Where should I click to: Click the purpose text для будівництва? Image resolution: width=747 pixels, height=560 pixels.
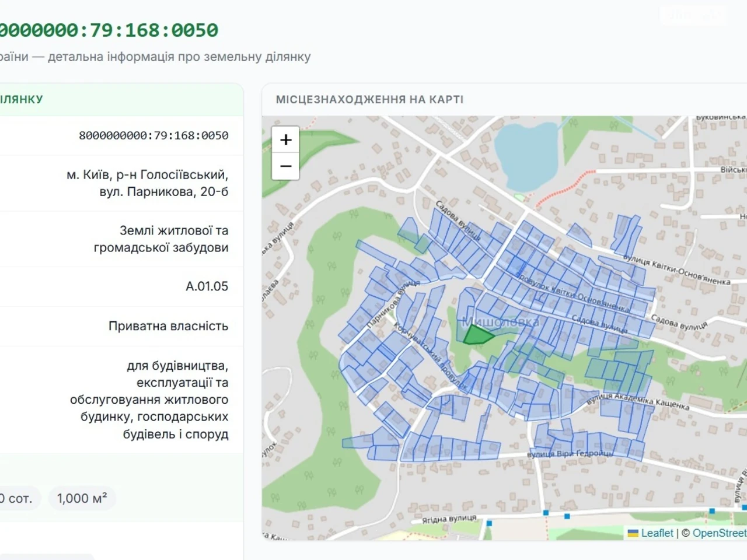(x=178, y=366)
